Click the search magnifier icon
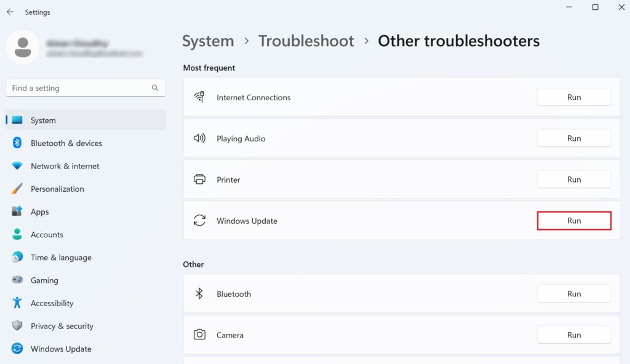 pyautogui.click(x=155, y=88)
